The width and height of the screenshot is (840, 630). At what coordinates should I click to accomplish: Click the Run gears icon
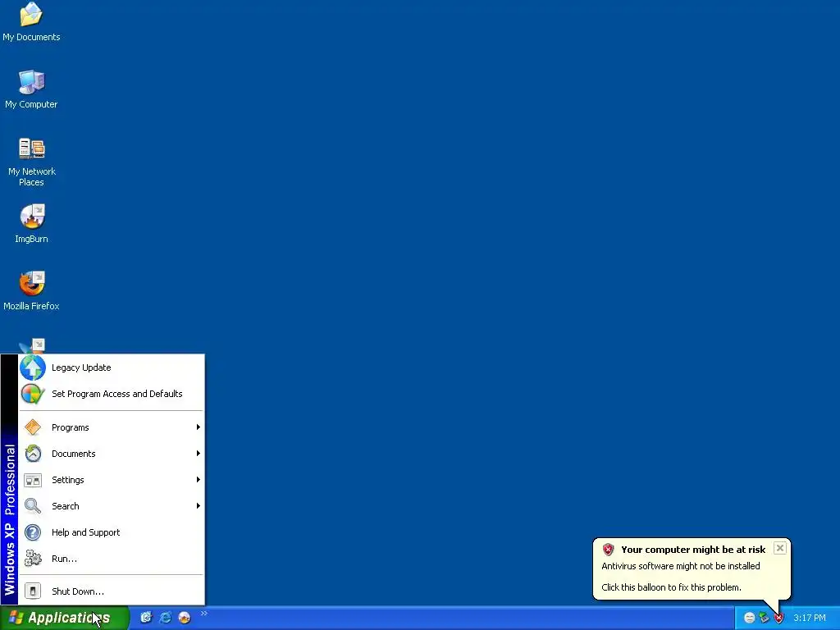(x=33, y=558)
